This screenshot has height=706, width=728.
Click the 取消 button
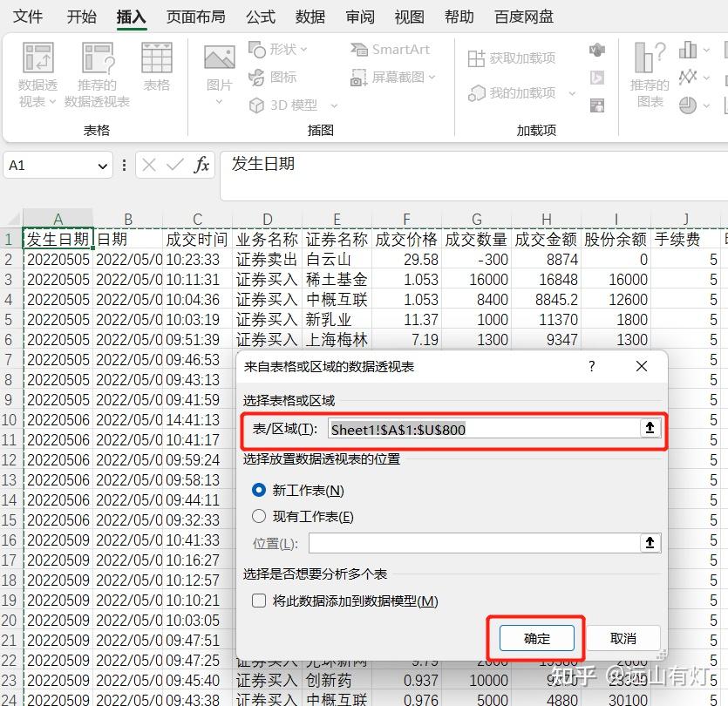[x=623, y=638]
